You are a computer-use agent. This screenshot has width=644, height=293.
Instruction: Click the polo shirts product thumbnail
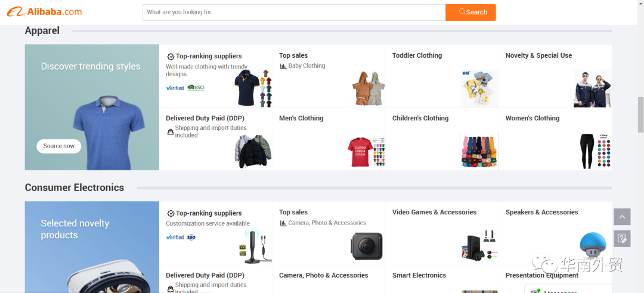253,88
